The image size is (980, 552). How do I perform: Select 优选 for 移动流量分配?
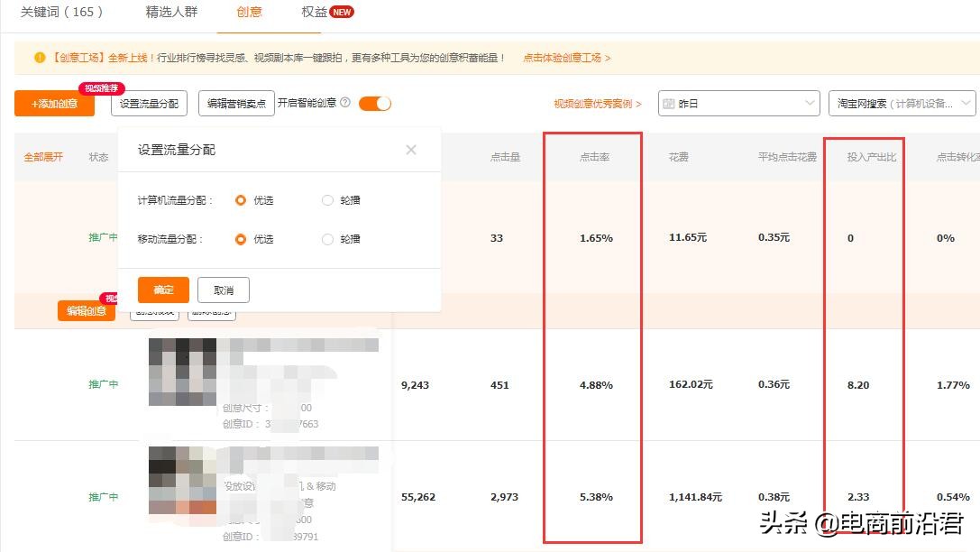(x=240, y=239)
